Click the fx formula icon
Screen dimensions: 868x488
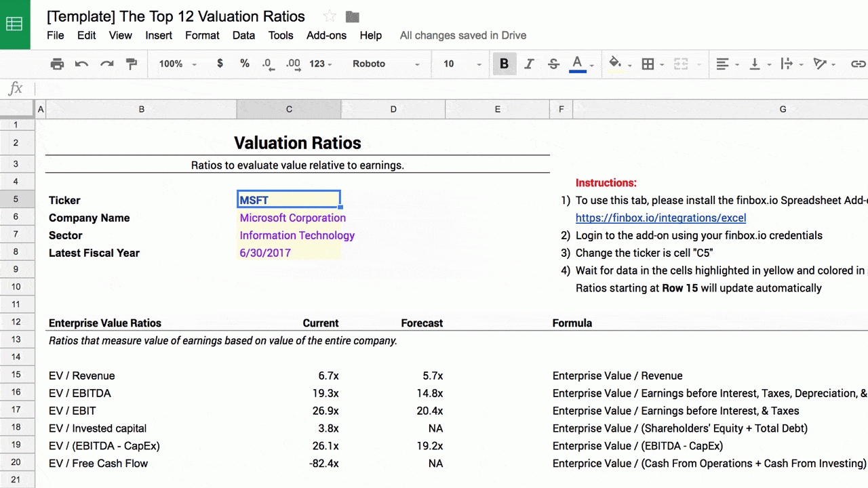coord(16,88)
